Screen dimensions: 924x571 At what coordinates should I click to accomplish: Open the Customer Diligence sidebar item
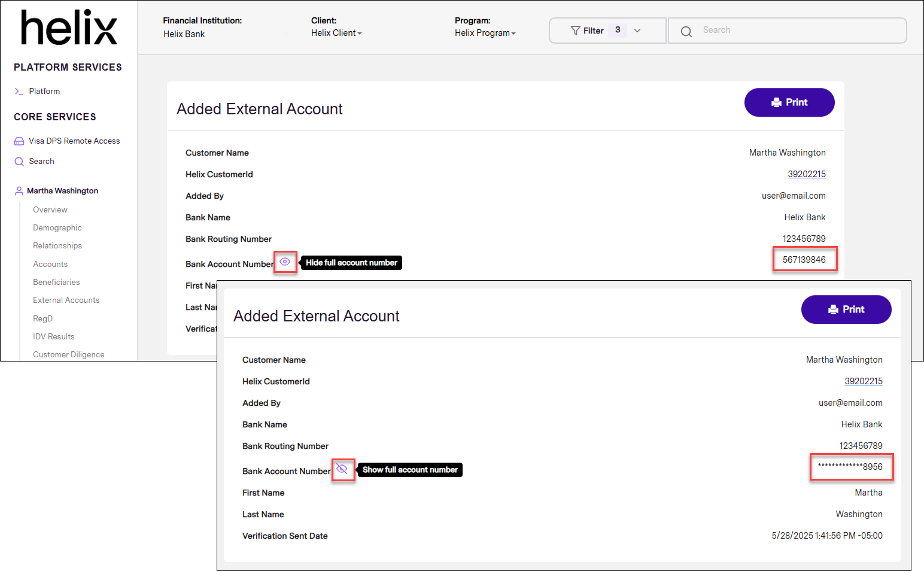(x=69, y=355)
